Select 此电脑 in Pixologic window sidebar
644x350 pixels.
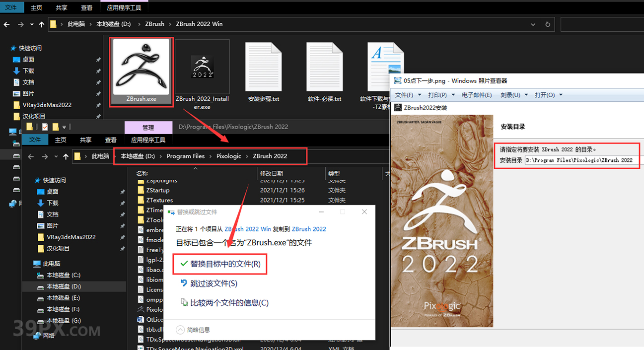coord(52,264)
